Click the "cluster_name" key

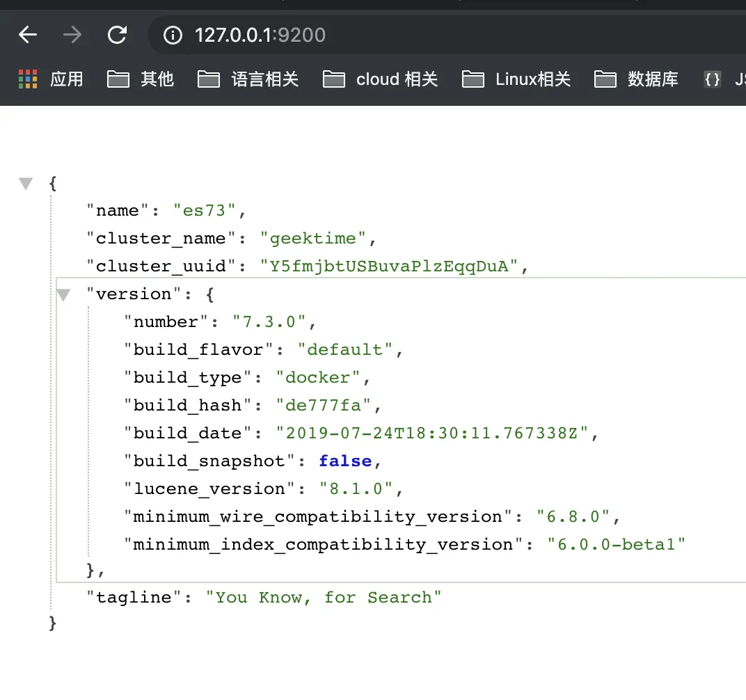tap(161, 239)
